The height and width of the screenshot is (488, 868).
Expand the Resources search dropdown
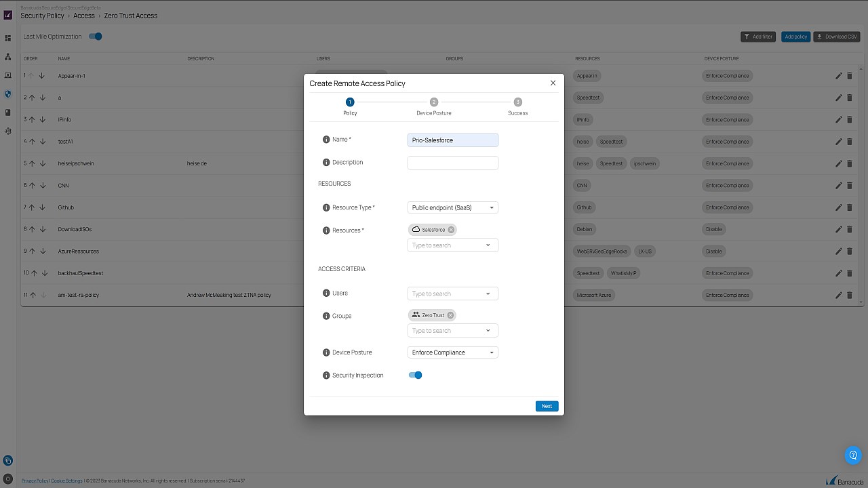488,245
